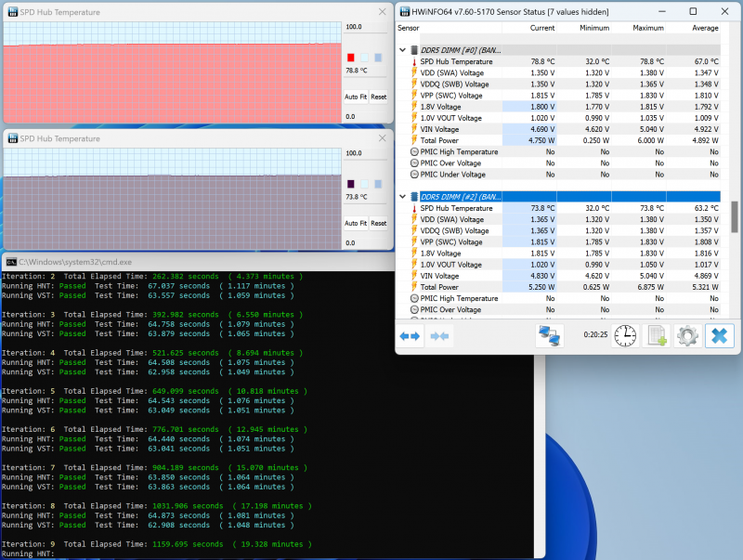
Task: Collapse the DDR5 DIMM [#2] sensor group
Action: click(403, 196)
